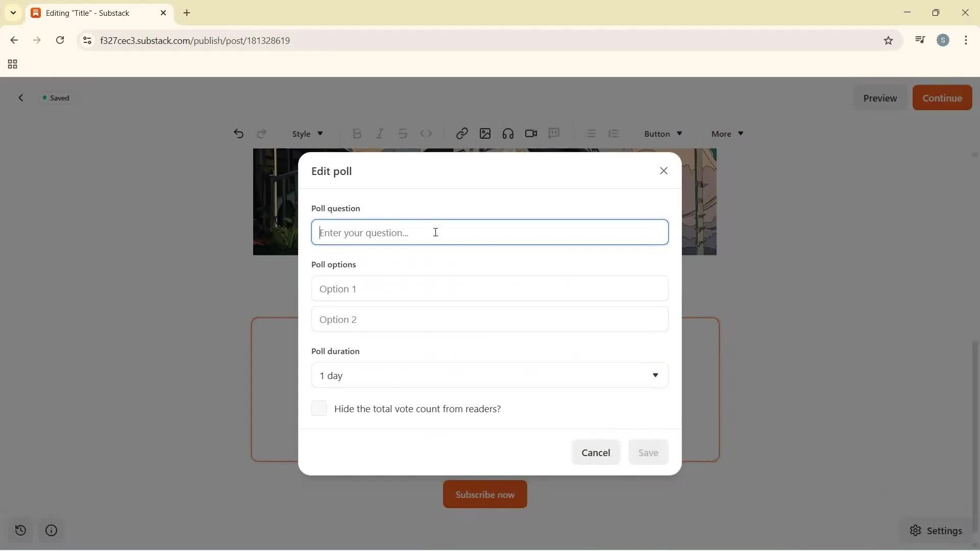The image size is (980, 551).
Task: Select the strikethrough formatting icon
Action: click(x=403, y=133)
